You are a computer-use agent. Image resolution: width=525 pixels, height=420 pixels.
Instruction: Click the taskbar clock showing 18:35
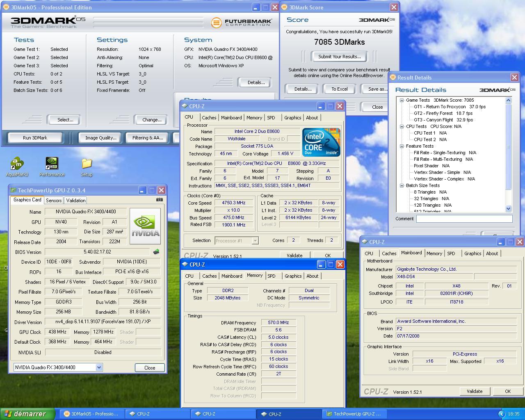pyautogui.click(x=514, y=414)
